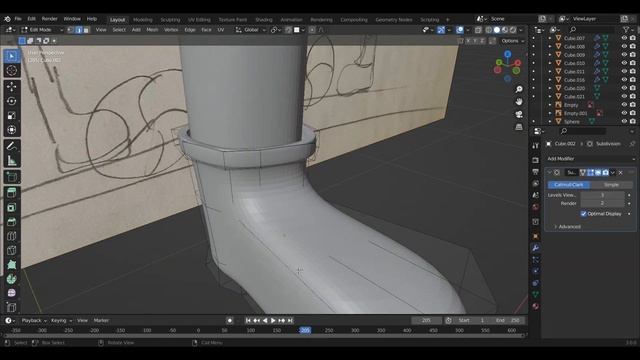Open the File menu
640x360 pixels.
pyautogui.click(x=18, y=19)
